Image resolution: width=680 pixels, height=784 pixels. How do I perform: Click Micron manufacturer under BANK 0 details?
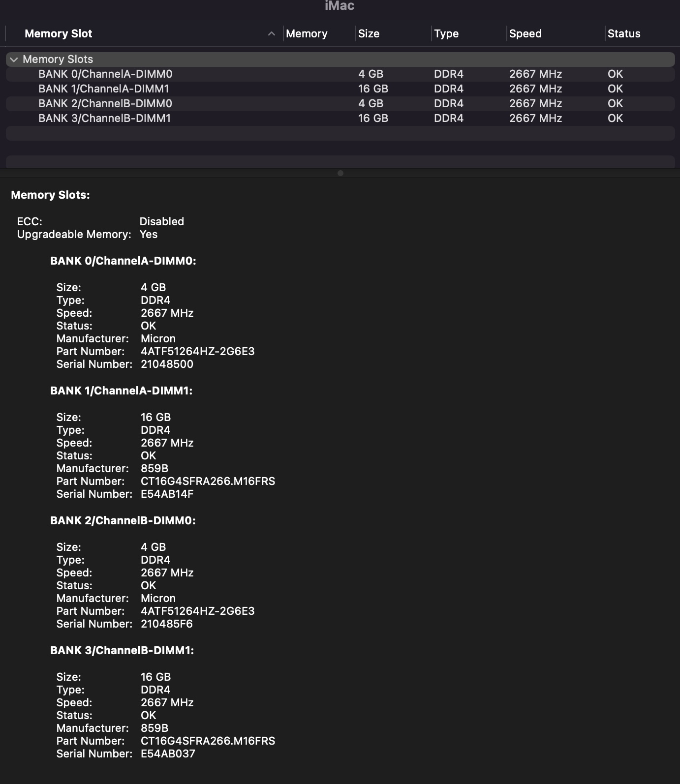click(158, 338)
